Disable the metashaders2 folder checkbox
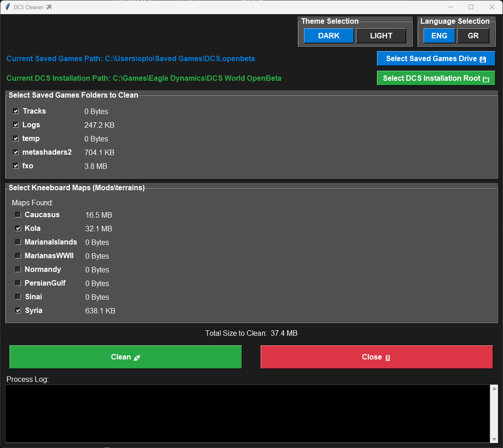Screen dimensions: 503x448 point(16,152)
